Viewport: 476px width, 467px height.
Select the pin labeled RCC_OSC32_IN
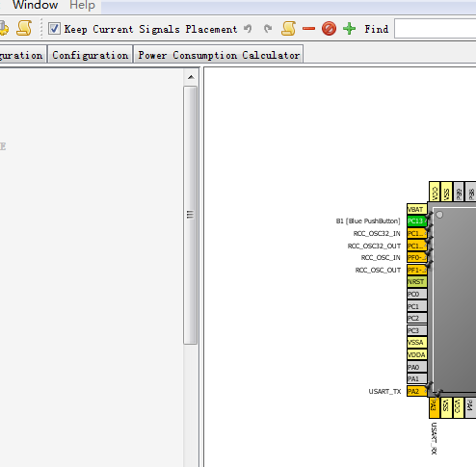point(416,233)
